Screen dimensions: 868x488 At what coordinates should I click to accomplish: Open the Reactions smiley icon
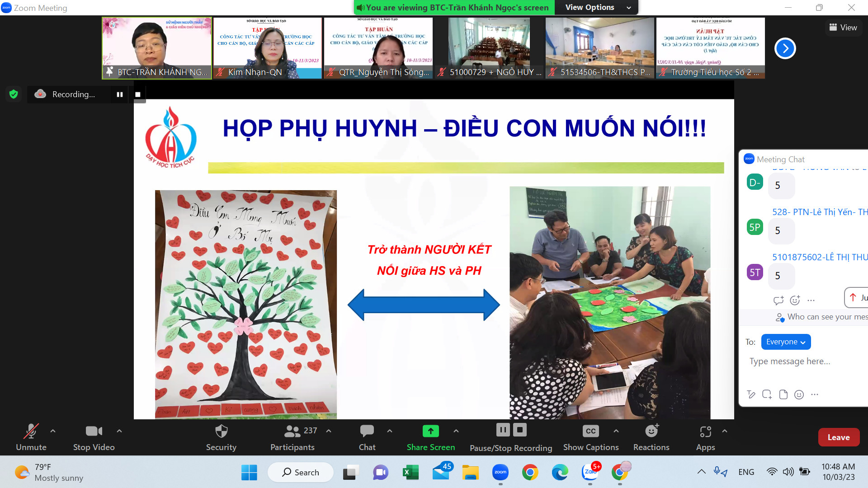click(x=651, y=431)
